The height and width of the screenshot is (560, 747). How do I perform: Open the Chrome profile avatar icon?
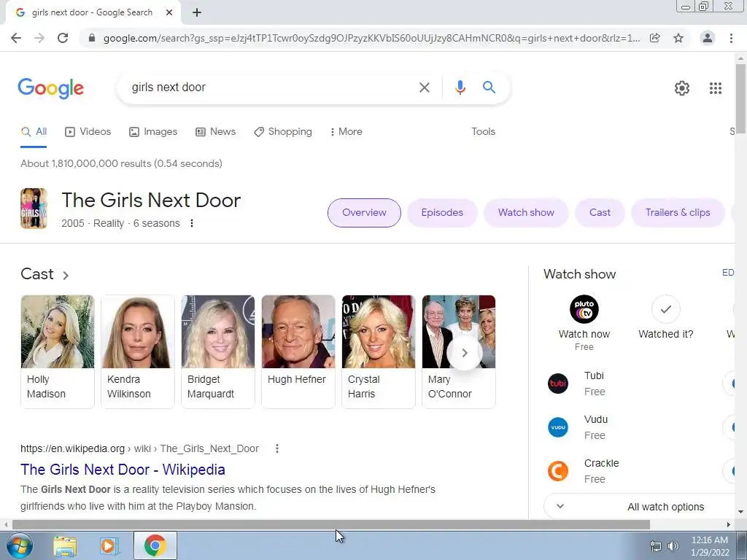(x=708, y=38)
